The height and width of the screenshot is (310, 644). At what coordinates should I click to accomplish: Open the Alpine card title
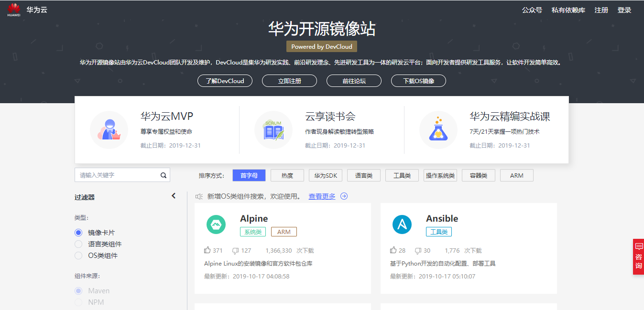[x=254, y=218]
